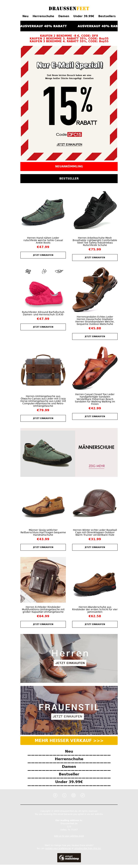Viewport: 138px width, 868px height.
Task: Open the Herrenschuhe menu item in header
Action: point(43,16)
